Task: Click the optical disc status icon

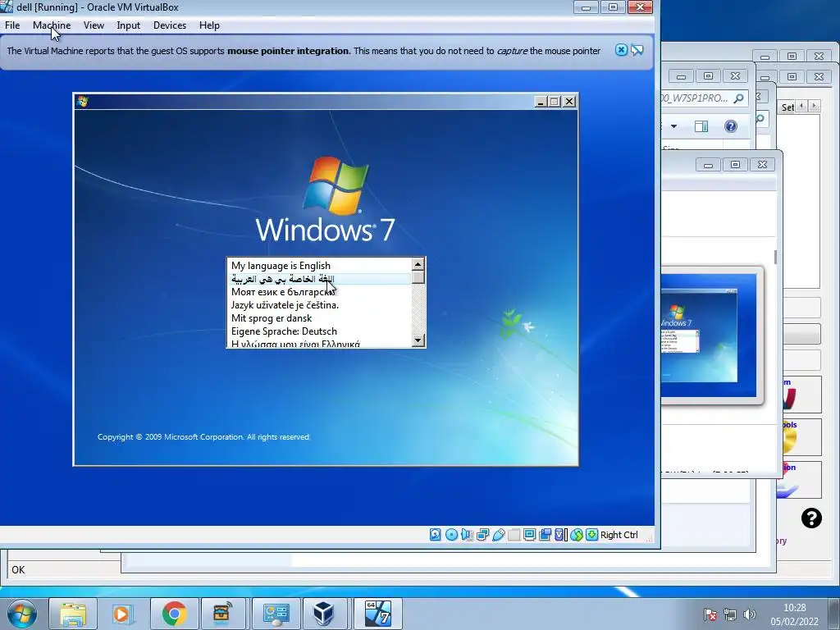Action: (452, 535)
